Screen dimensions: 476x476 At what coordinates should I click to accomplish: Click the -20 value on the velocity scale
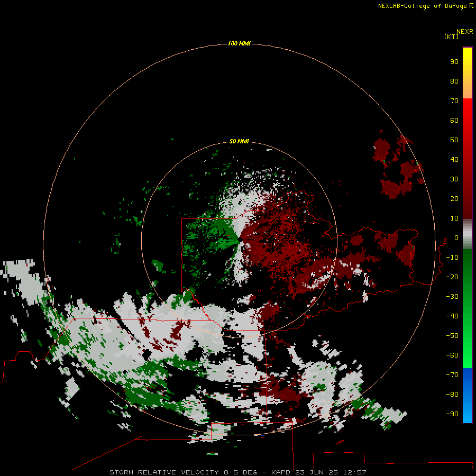(452, 277)
